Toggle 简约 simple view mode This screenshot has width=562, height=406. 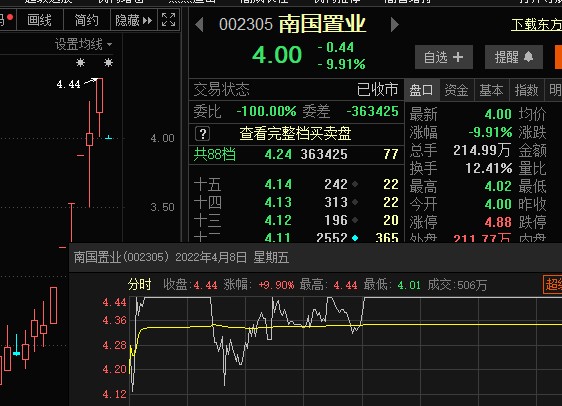click(86, 20)
